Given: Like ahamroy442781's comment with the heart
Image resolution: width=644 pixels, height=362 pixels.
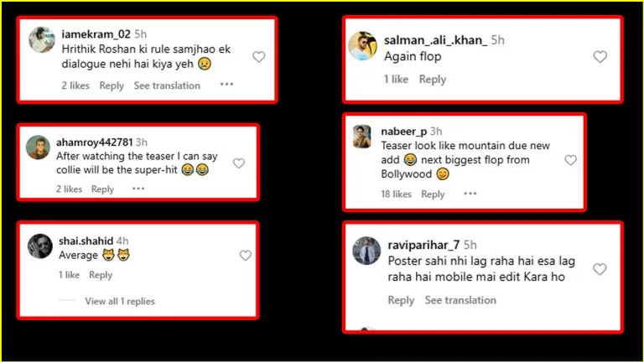Looking at the screenshot, I should click(239, 163).
